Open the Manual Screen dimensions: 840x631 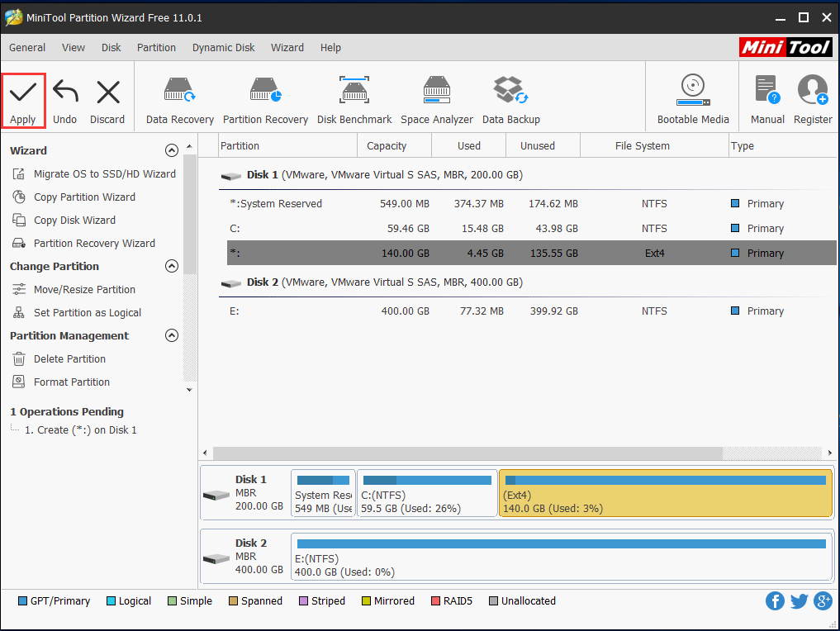[767, 102]
